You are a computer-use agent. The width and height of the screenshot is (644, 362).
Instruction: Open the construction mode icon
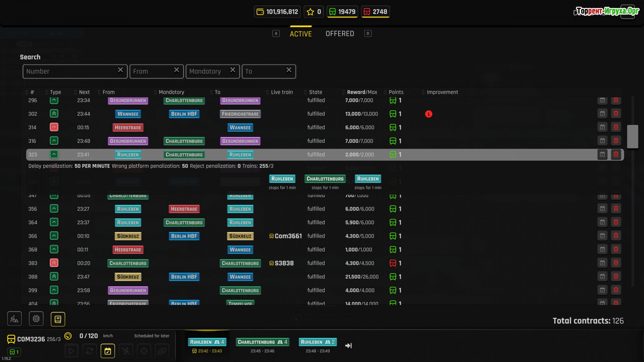(14, 319)
